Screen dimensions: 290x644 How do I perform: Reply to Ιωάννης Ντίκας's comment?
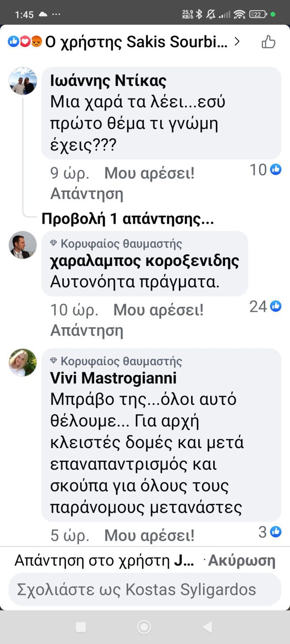point(87,193)
